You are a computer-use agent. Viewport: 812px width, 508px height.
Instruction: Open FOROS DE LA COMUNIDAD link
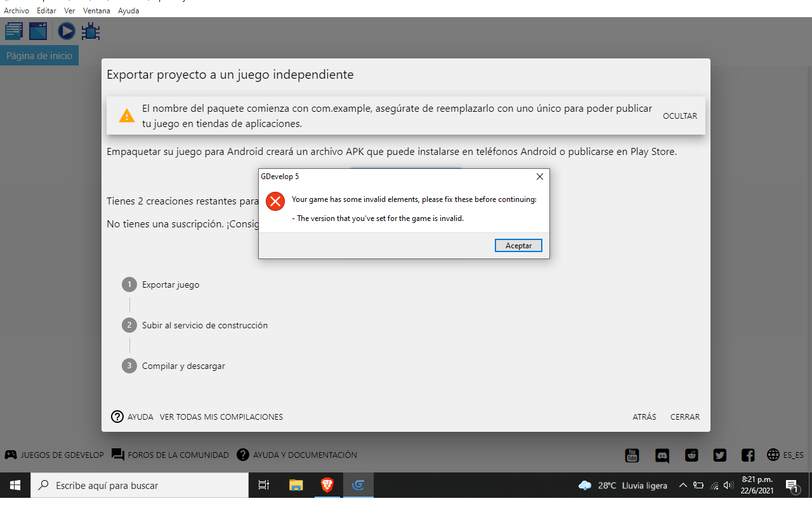pos(170,455)
